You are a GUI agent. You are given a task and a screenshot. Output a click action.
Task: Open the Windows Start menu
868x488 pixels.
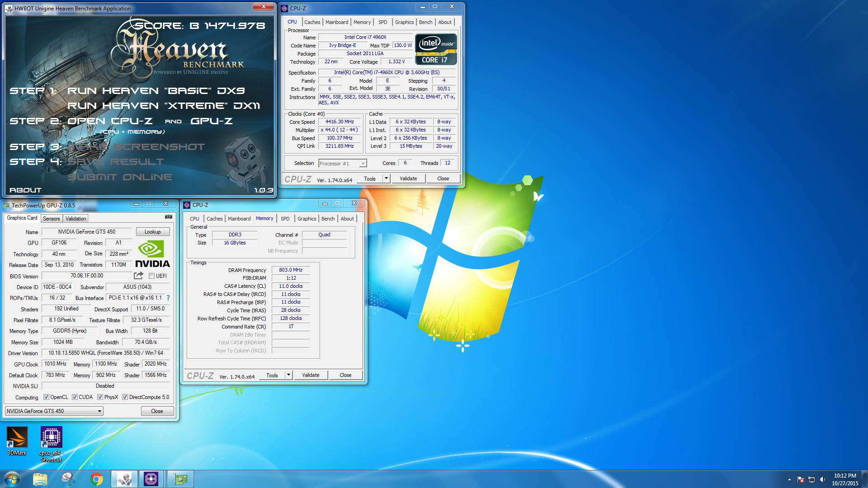[x=12, y=479]
